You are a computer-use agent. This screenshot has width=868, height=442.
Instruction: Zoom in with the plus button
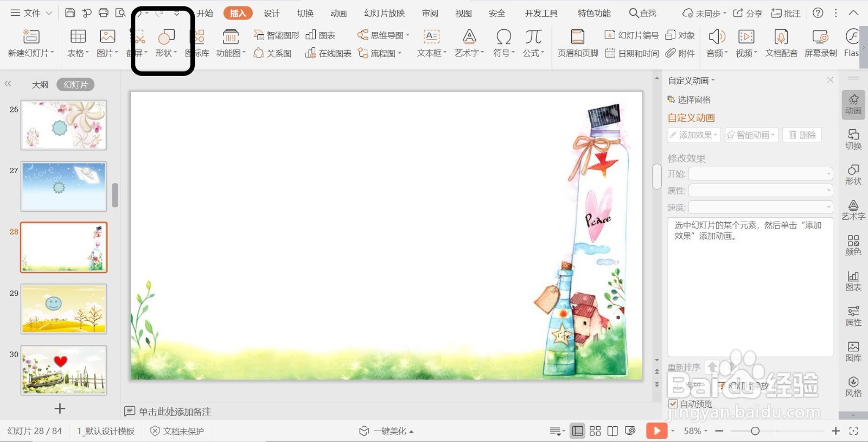[x=835, y=431]
